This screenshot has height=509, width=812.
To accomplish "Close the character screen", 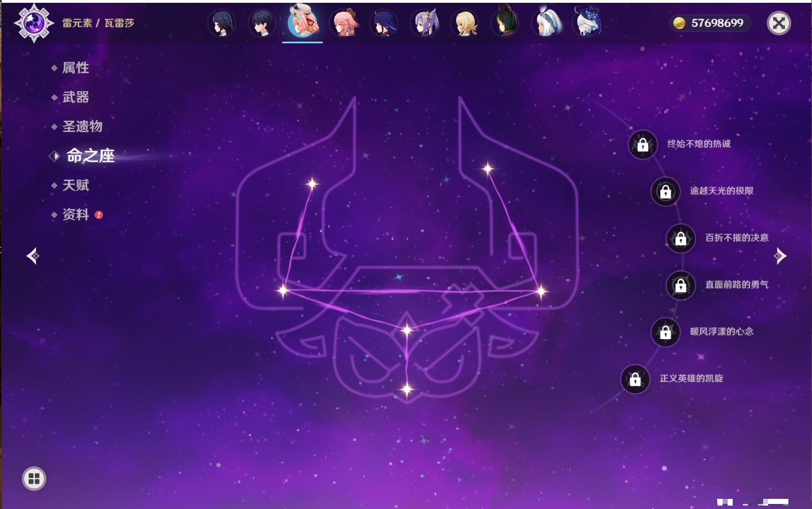I will 779,23.
